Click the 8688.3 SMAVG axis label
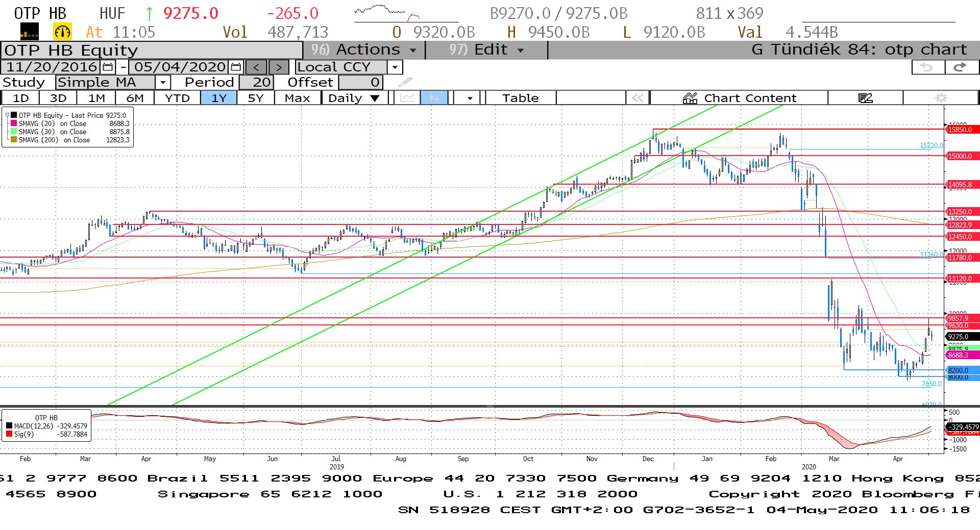The height and width of the screenshot is (530, 980). point(963,355)
